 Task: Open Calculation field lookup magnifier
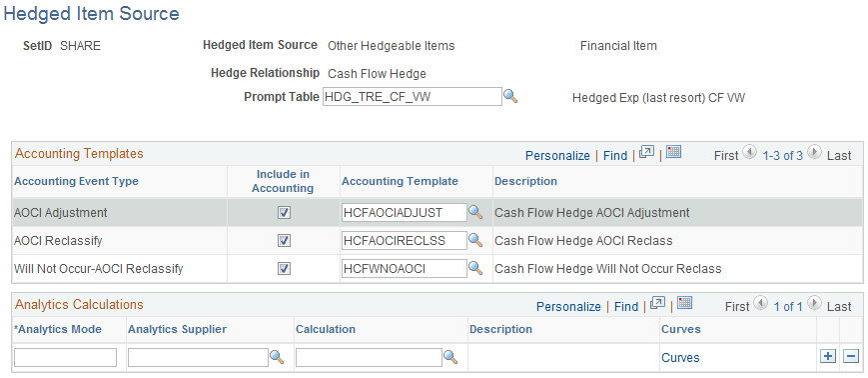coord(450,357)
